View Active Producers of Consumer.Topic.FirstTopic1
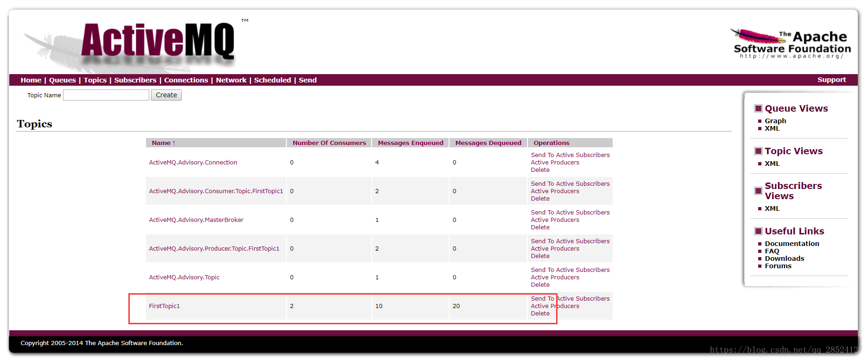 pyautogui.click(x=555, y=191)
